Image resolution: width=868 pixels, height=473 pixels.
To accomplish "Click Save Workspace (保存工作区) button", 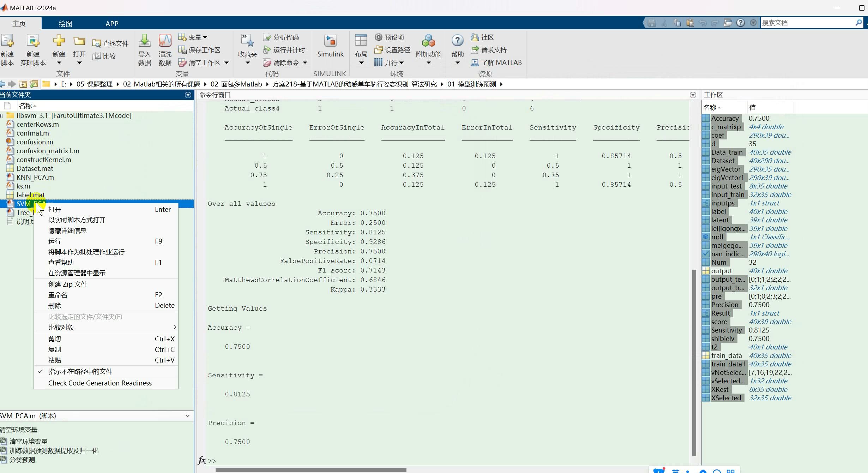I will 200,50.
